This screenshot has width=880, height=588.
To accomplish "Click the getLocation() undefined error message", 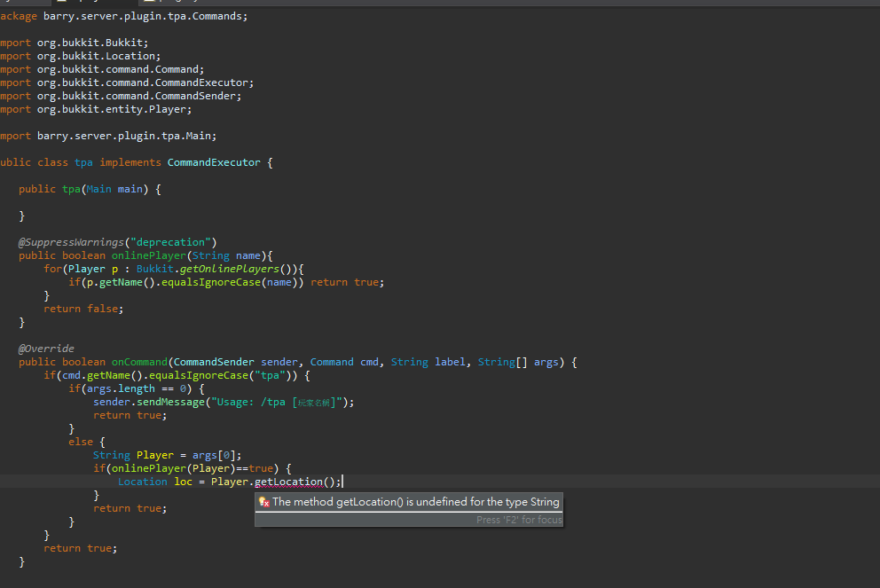I will coord(415,502).
